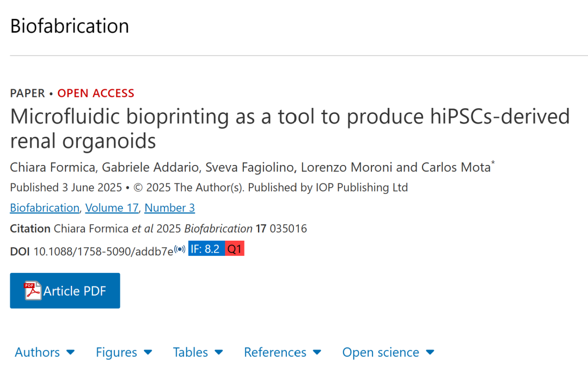
Task: Download the Article PDF
Action: [65, 290]
